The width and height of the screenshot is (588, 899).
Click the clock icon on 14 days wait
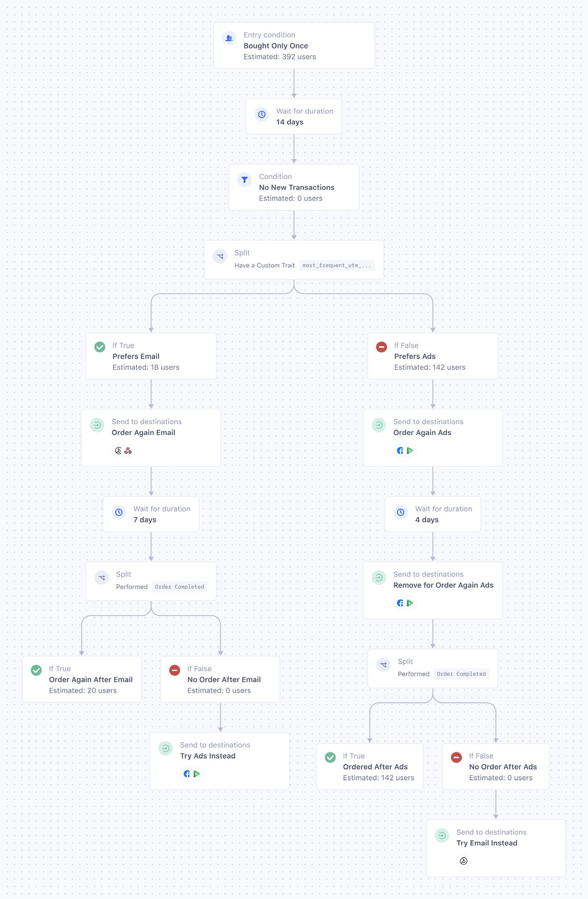(262, 115)
